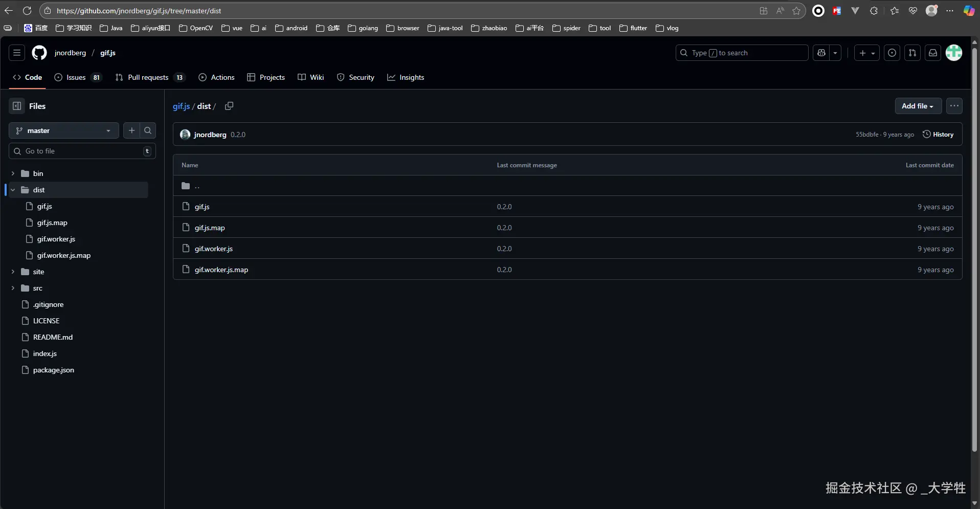Collapse the dist folder in tree
This screenshot has height=509, width=980.
pos(13,190)
